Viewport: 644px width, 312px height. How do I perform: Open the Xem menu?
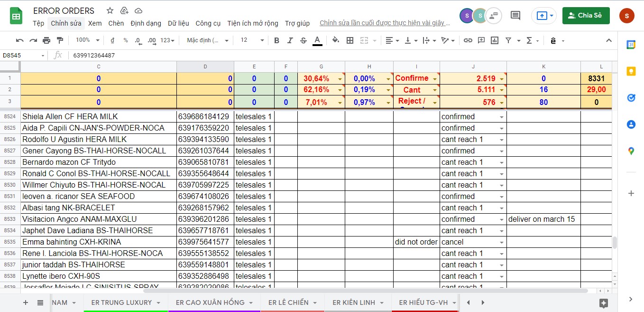pyautogui.click(x=95, y=23)
